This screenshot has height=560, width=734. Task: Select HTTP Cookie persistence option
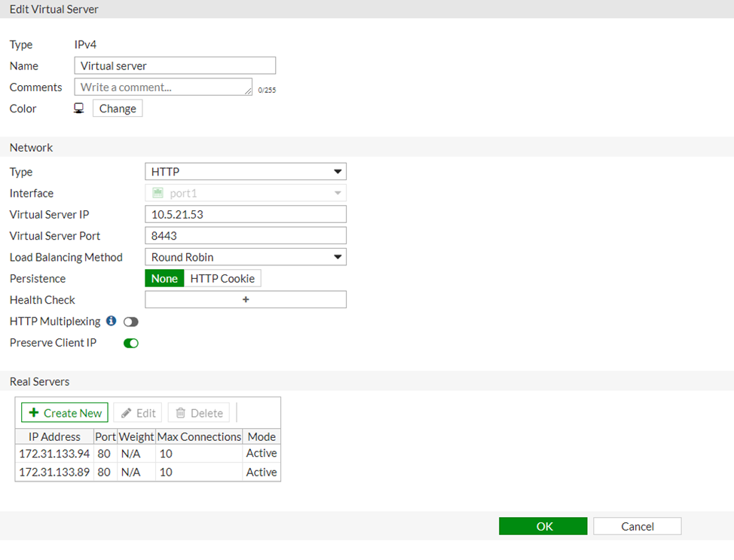click(x=222, y=279)
